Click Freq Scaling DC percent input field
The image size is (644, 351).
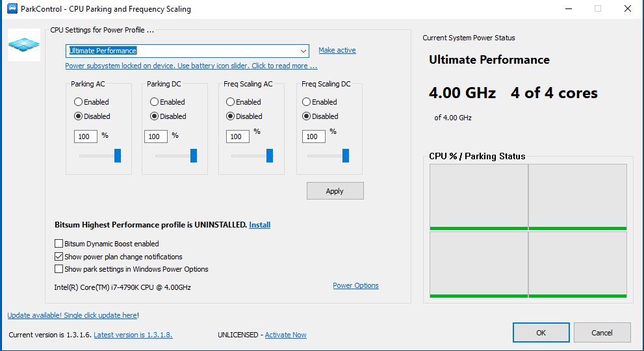(313, 136)
